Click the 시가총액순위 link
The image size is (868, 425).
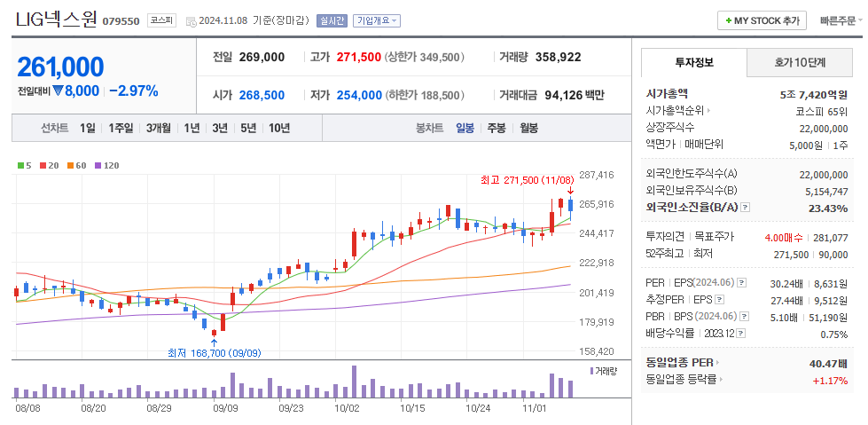pyautogui.click(x=675, y=111)
